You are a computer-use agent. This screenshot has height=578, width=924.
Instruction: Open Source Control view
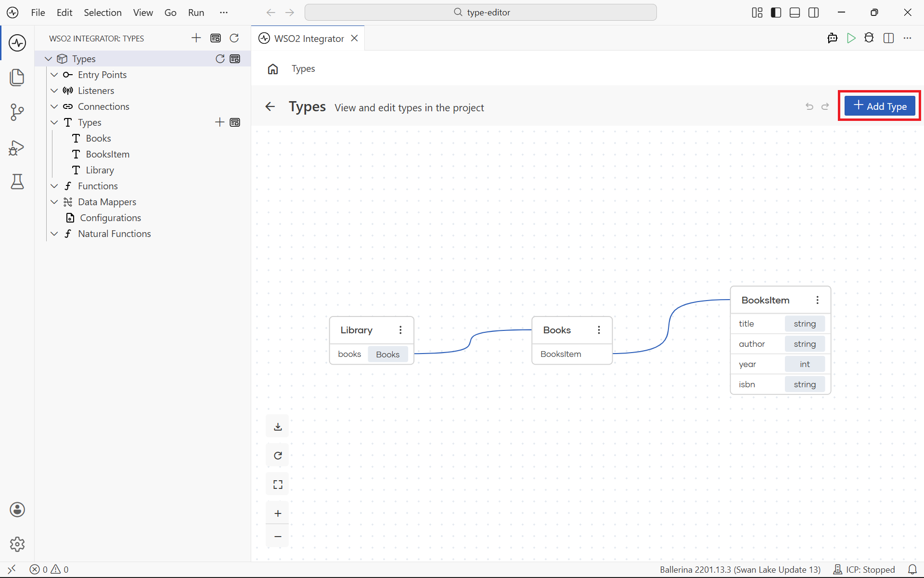(17, 112)
